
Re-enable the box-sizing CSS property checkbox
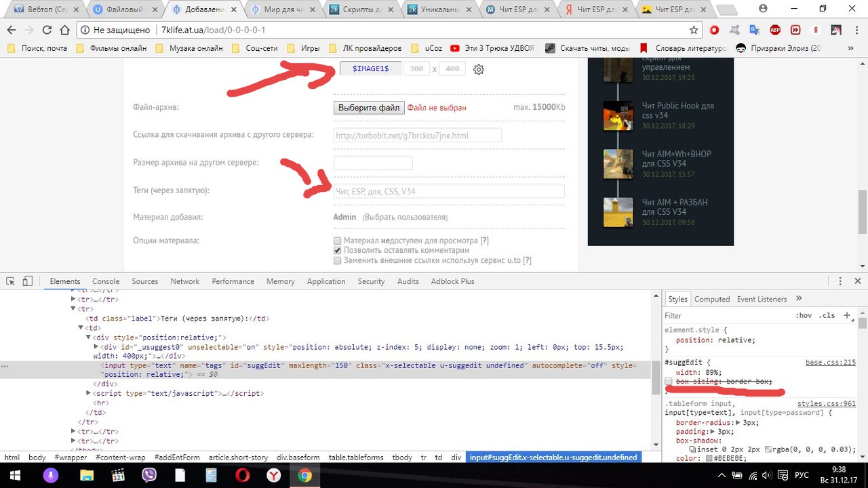click(669, 382)
